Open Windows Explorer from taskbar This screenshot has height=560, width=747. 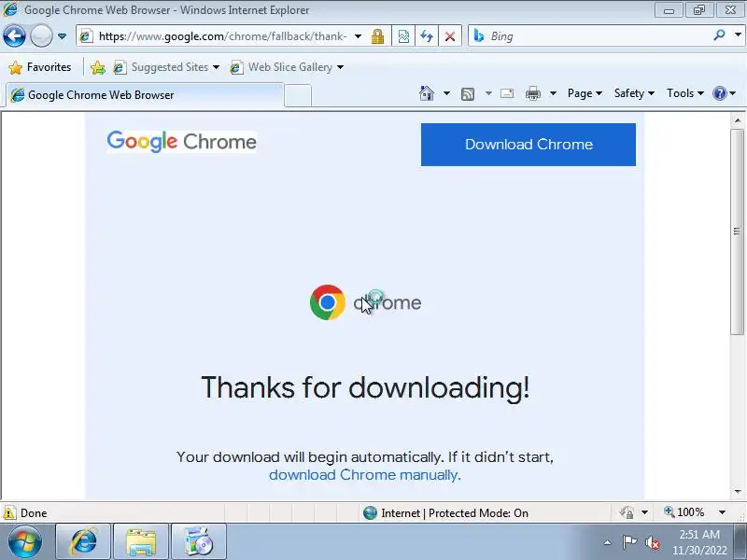coord(141,541)
